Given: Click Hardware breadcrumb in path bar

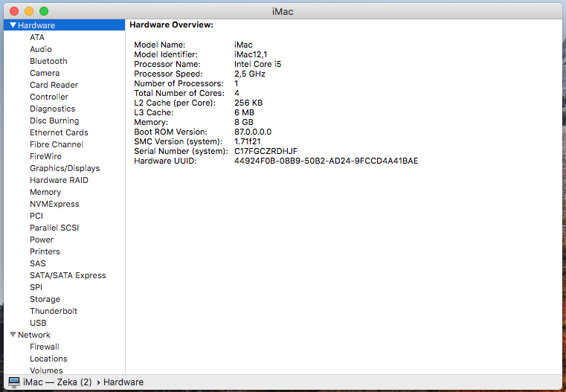Looking at the screenshot, I should pos(123,382).
